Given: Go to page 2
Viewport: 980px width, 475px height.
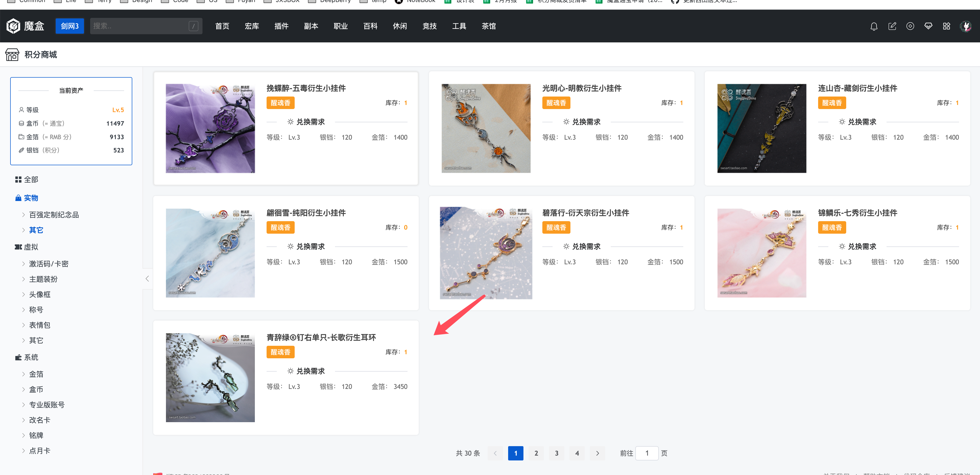Looking at the screenshot, I should pyautogui.click(x=536, y=453).
